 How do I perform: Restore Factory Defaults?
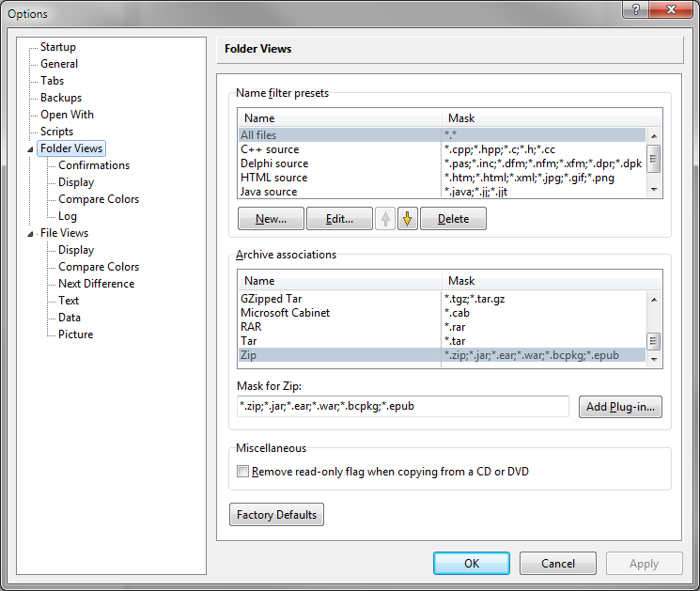[x=277, y=515]
